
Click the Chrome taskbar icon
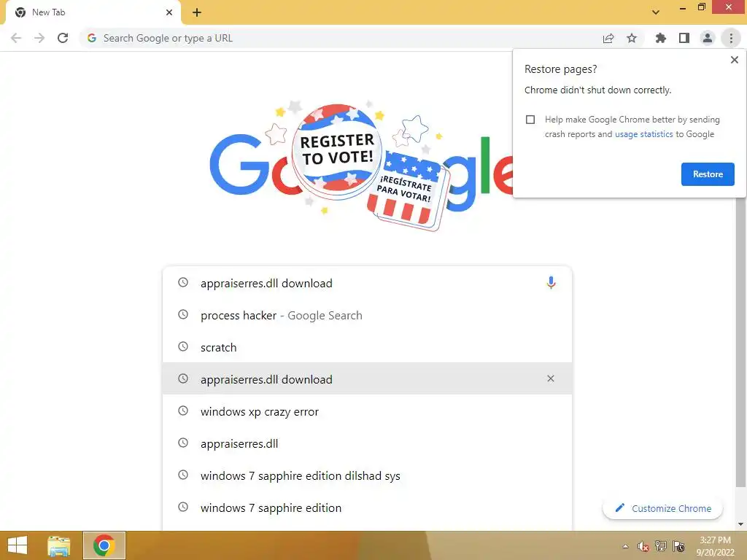click(104, 545)
